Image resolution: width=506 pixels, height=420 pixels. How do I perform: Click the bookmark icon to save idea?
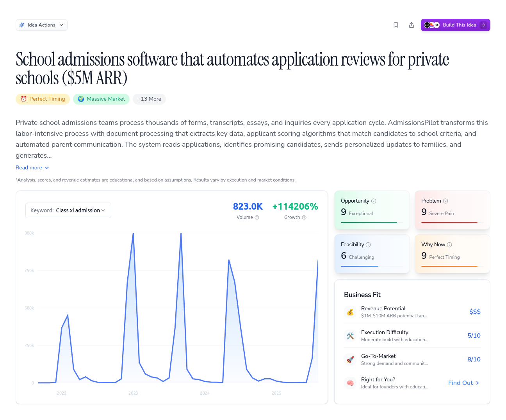[x=396, y=25]
